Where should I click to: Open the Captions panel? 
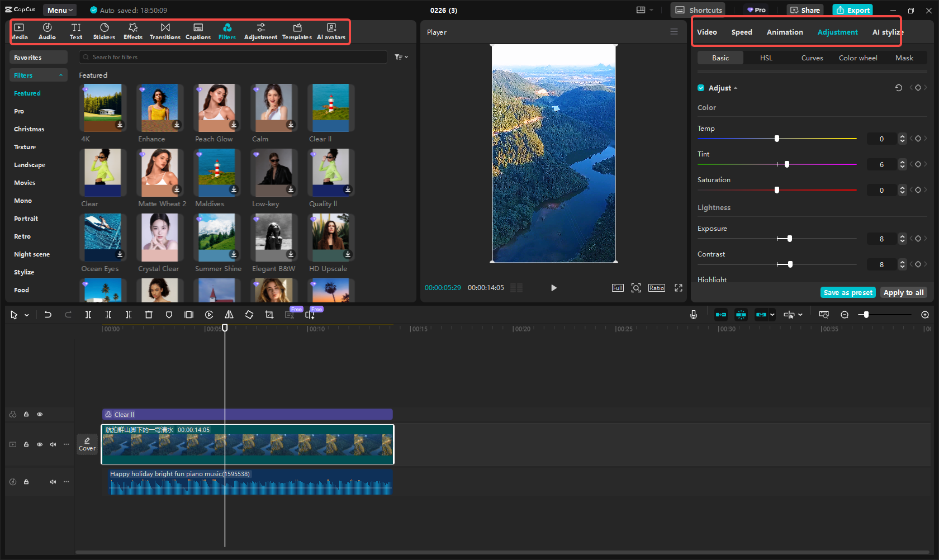[x=198, y=31]
